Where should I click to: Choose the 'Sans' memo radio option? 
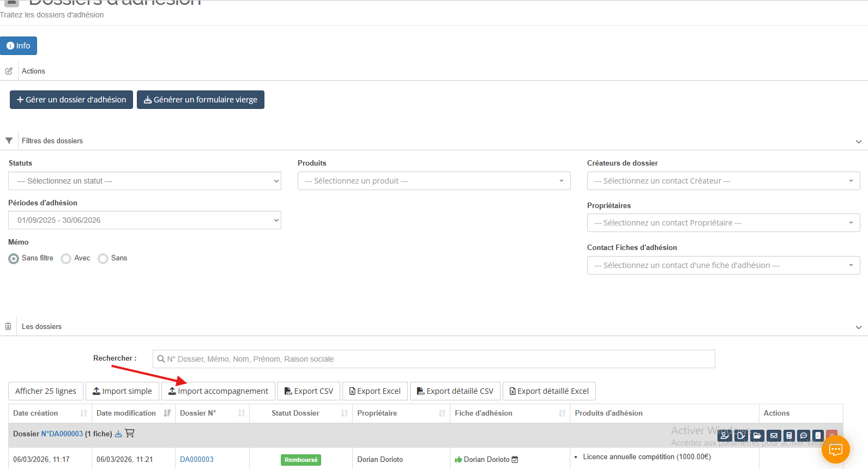(103, 259)
